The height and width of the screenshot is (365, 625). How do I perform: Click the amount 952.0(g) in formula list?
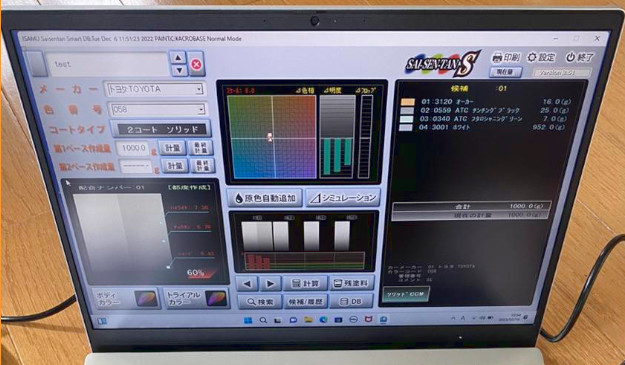point(549,127)
